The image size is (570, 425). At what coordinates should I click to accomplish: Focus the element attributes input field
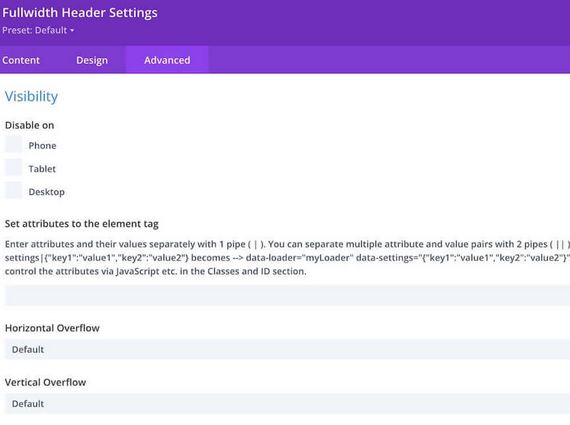(287, 295)
